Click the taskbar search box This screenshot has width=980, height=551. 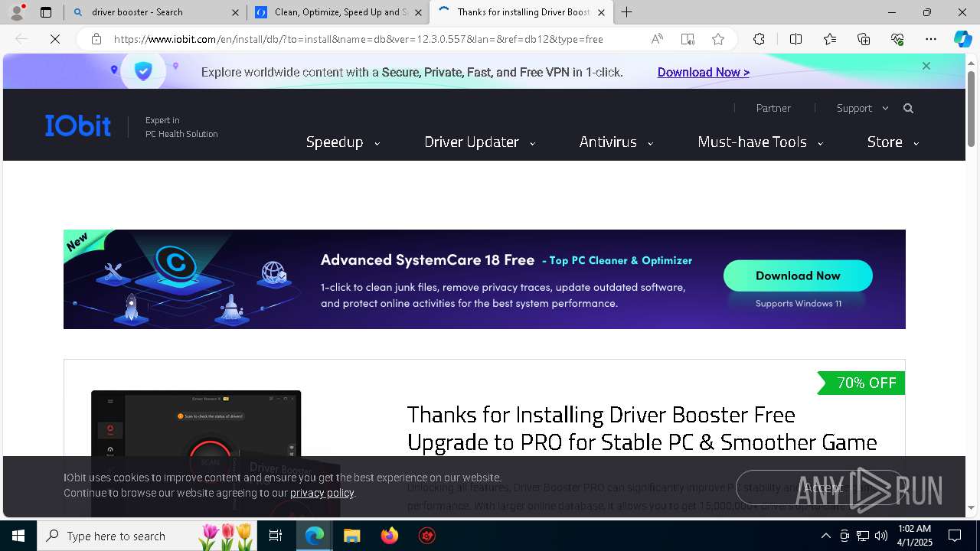(148, 536)
